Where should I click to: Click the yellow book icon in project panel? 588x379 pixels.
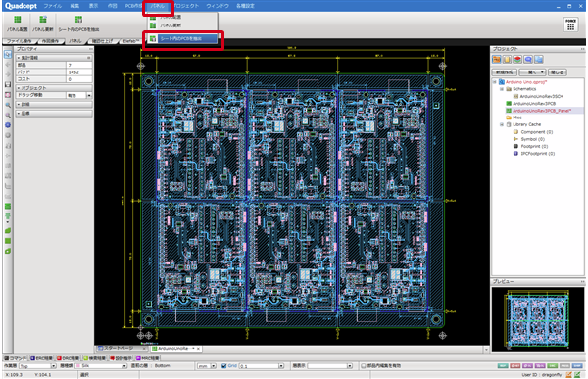click(x=507, y=59)
